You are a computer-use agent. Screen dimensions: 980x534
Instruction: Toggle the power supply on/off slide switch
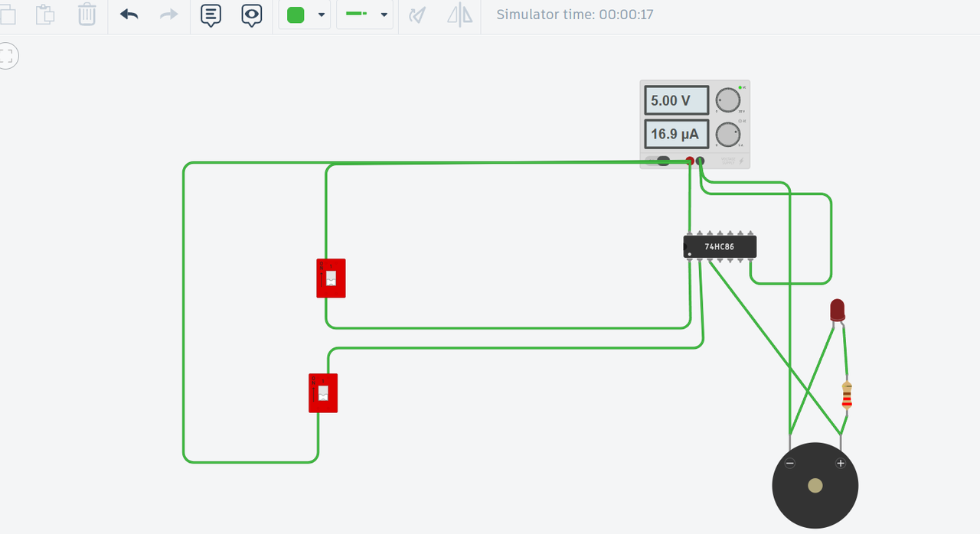click(x=658, y=161)
